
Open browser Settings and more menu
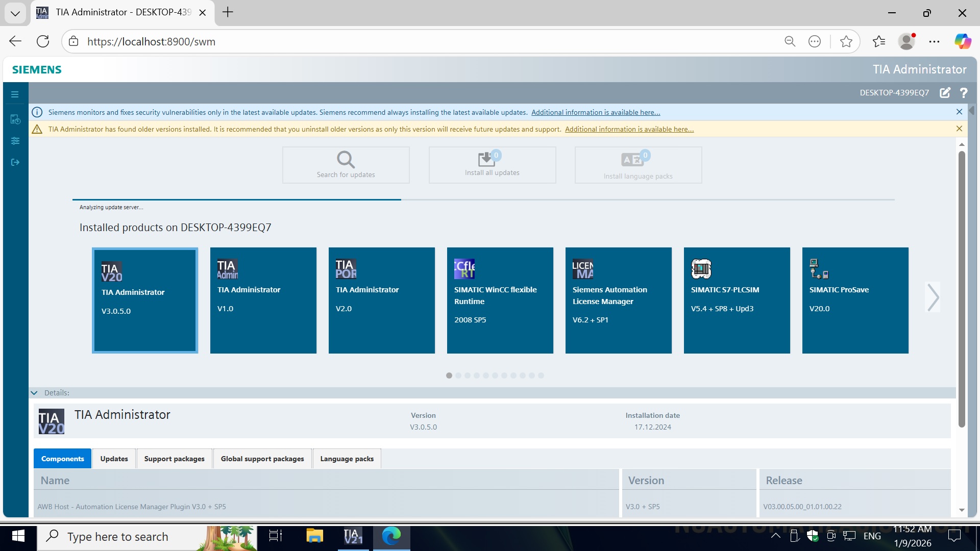point(934,41)
